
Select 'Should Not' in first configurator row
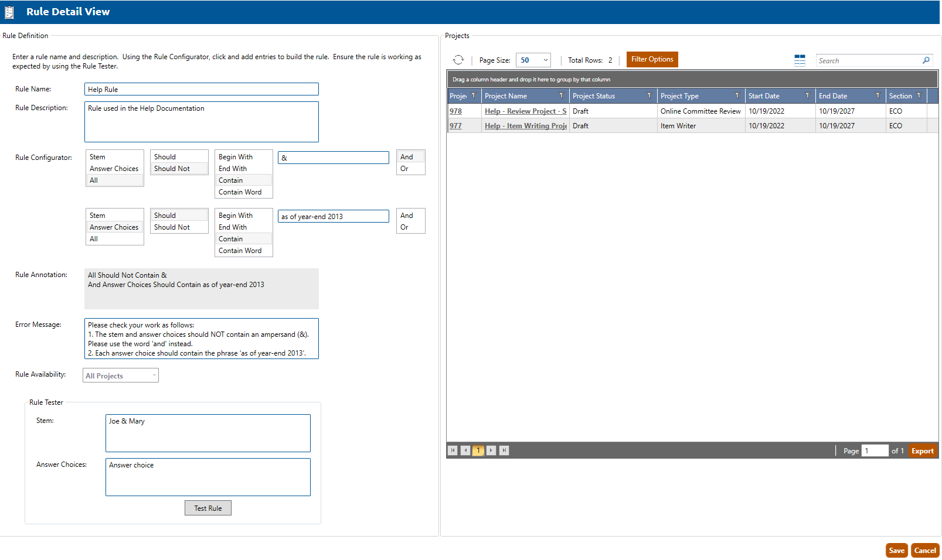point(172,169)
